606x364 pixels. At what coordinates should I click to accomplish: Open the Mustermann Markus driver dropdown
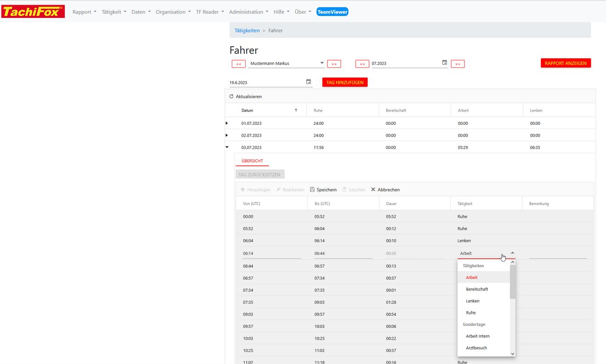click(322, 63)
